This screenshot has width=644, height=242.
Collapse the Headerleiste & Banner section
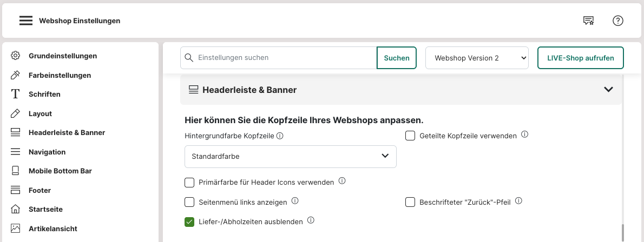click(608, 90)
